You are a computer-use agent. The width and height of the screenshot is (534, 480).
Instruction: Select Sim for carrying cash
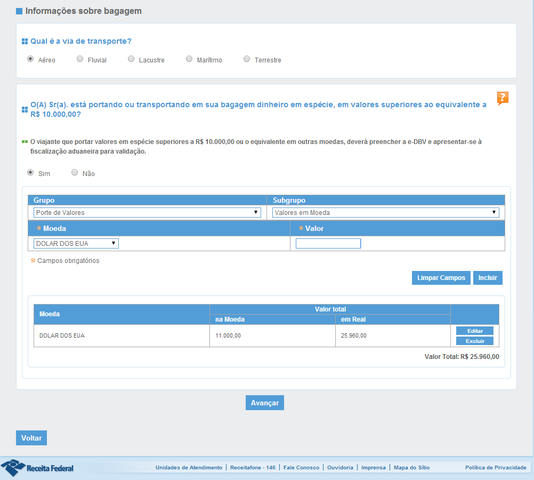[30, 172]
